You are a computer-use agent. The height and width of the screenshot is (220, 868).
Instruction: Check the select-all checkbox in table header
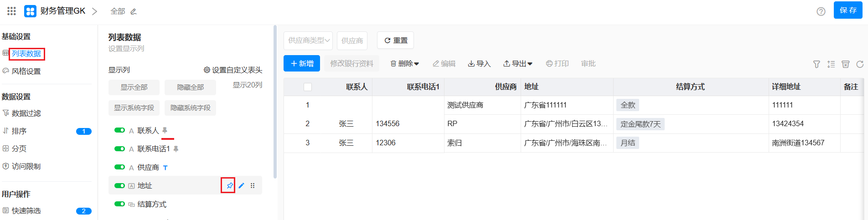click(308, 87)
